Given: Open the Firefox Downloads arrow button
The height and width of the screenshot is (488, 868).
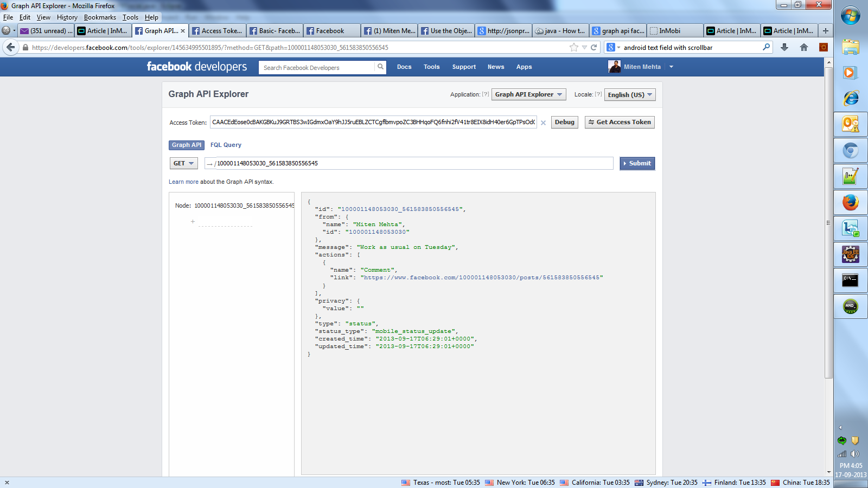Looking at the screenshot, I should click(x=784, y=48).
